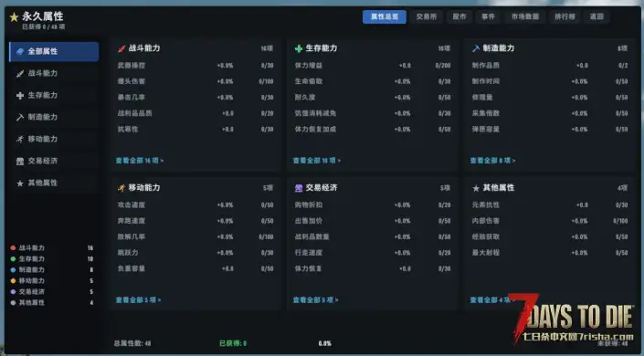Select 全部属性 layered icon in sidebar
The height and width of the screenshot is (356, 644).
click(20, 51)
